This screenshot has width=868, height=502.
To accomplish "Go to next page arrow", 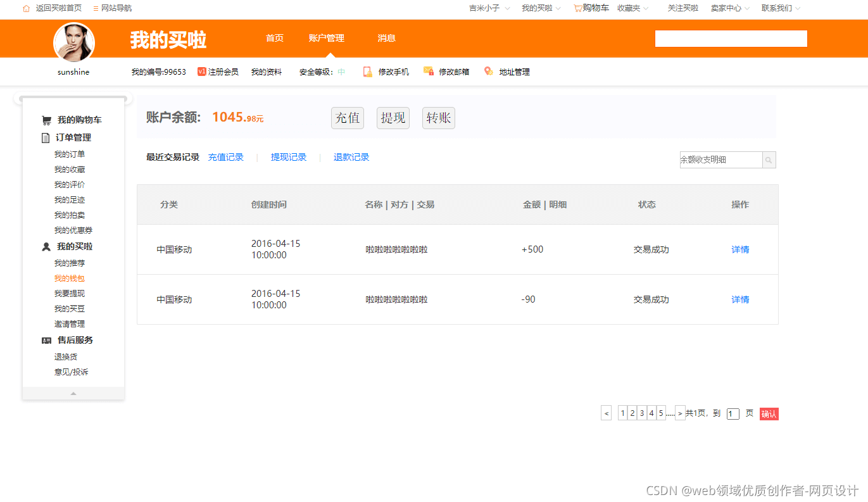I will (680, 413).
